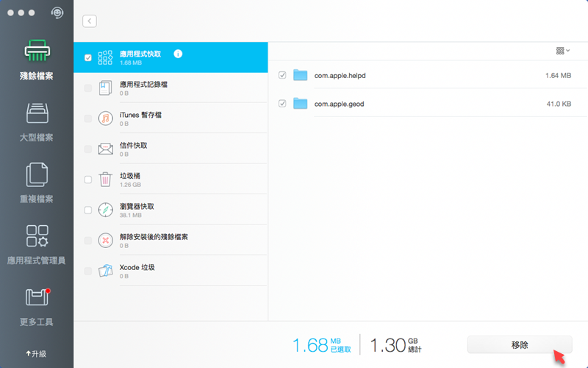
Task: Enable the 垃圾桶 checkbox
Action: coord(88,179)
